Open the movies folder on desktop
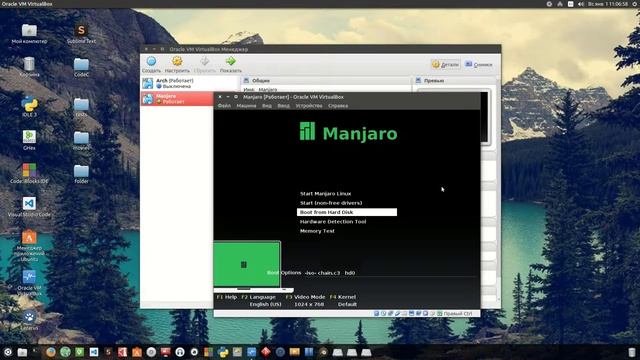The height and width of the screenshot is (360, 640). 81,140
